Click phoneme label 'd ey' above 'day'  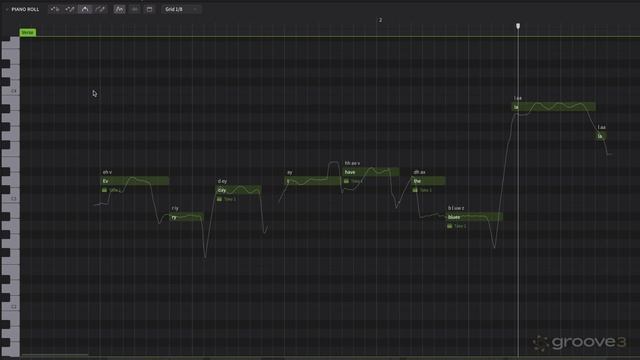pos(222,181)
